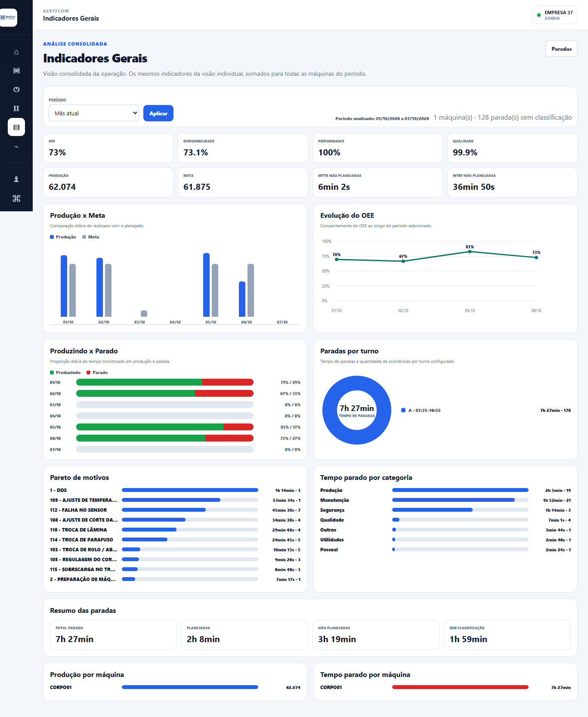Click the red CORPO01 bar in Tempo parado

[x=460, y=687]
